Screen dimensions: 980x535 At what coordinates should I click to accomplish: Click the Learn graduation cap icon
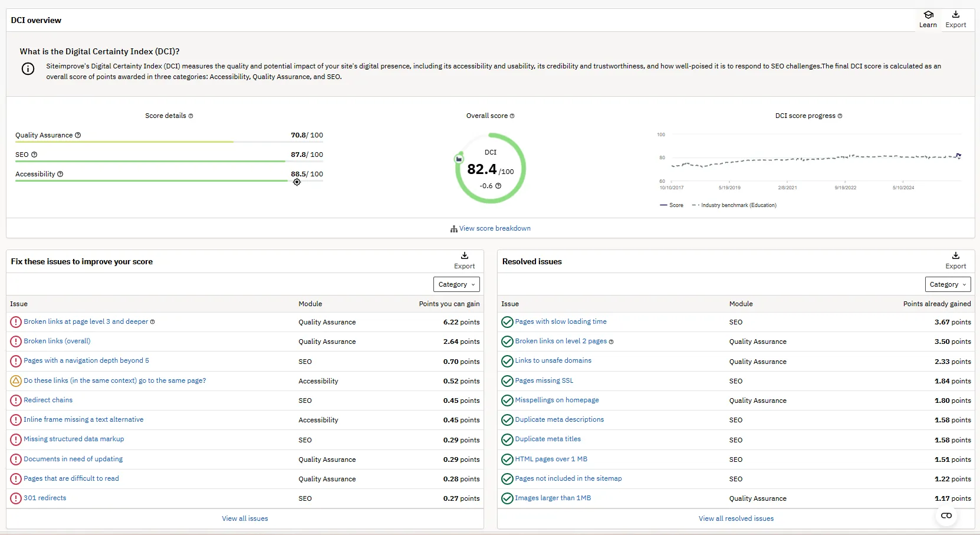coord(928,15)
